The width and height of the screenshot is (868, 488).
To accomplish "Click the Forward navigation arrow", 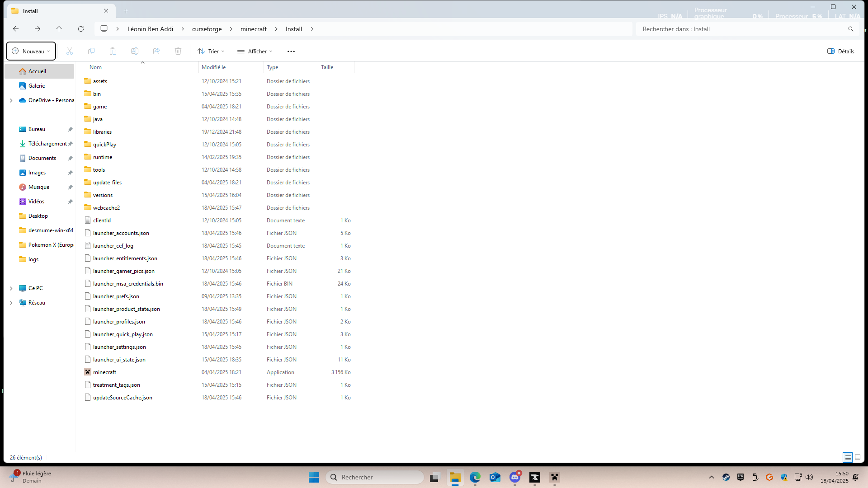I will point(38,29).
